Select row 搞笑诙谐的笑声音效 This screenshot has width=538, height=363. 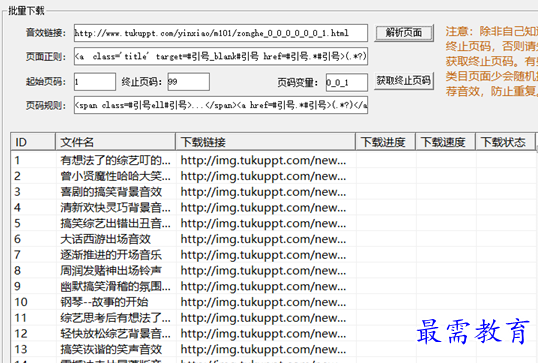coord(273,350)
